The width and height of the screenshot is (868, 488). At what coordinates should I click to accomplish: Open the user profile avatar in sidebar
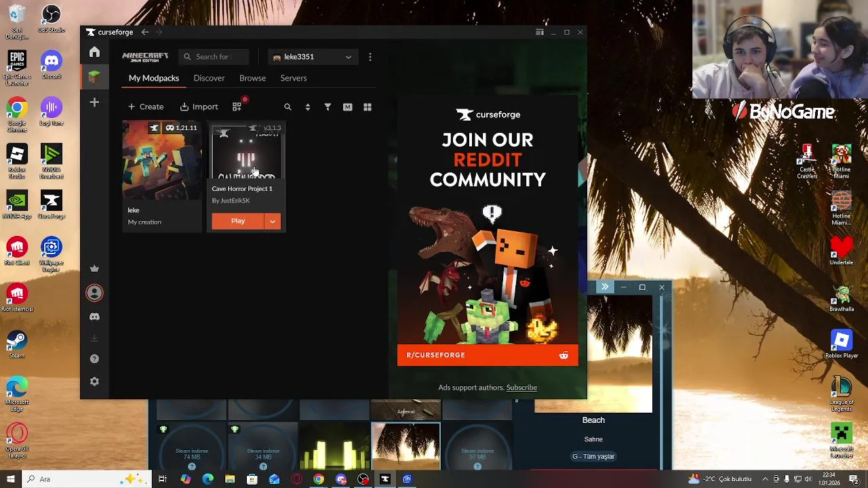click(x=94, y=293)
